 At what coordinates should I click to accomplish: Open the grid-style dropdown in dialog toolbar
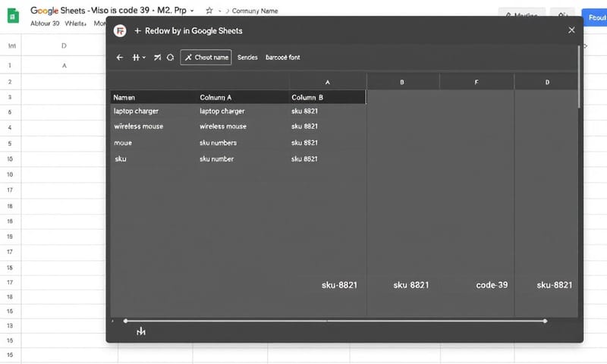(x=139, y=58)
